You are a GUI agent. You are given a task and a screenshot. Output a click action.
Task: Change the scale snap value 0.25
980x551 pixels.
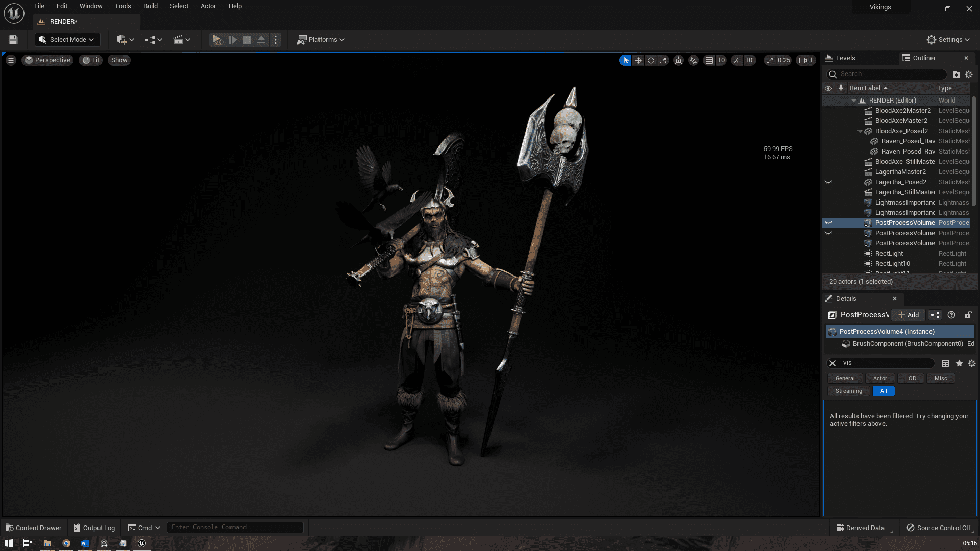click(784, 60)
